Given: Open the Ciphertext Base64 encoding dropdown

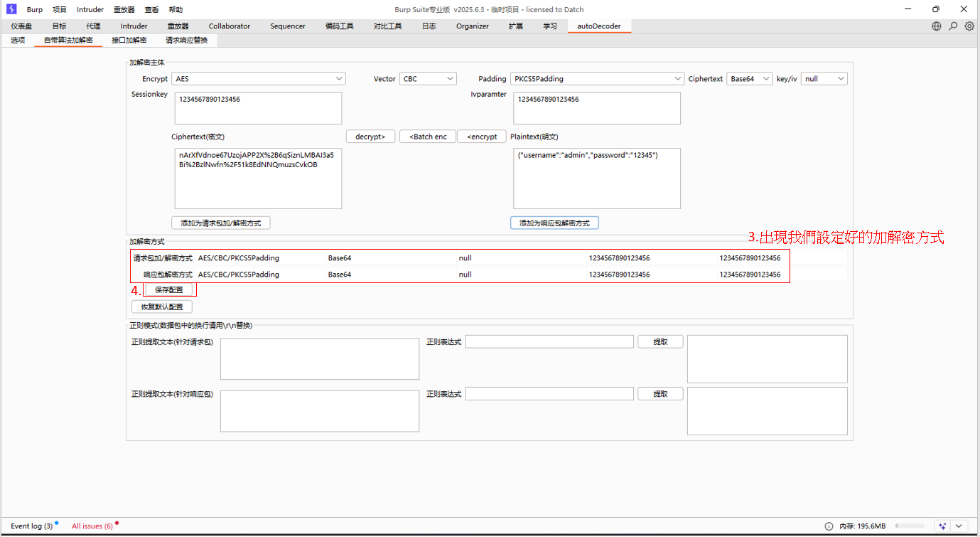Looking at the screenshot, I should coord(749,79).
